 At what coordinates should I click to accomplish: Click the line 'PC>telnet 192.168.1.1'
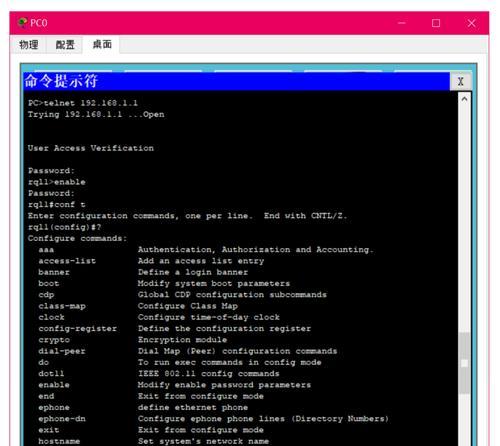[x=83, y=103]
